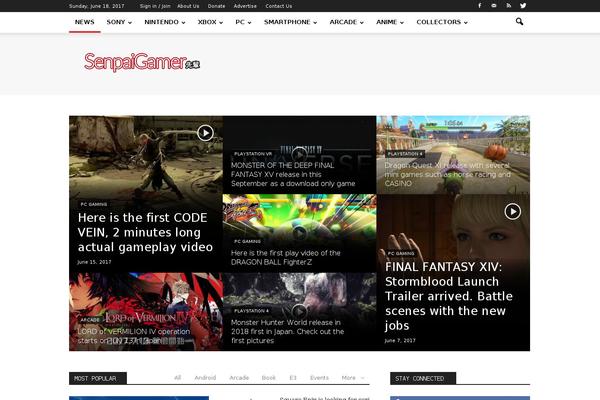Click play icon on DRAGON BALL FighterZ card
Image resolution: width=600 pixels, height=400 pixels.
(299, 233)
